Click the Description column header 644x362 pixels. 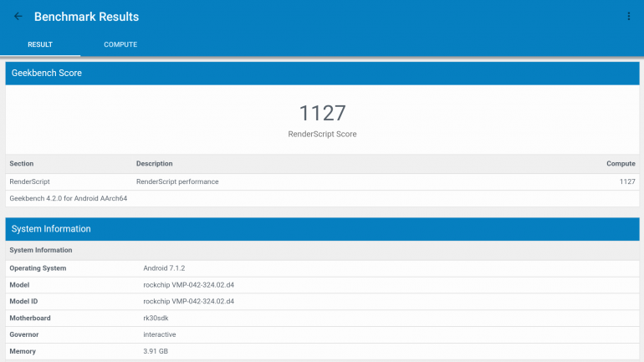pyautogui.click(x=154, y=164)
